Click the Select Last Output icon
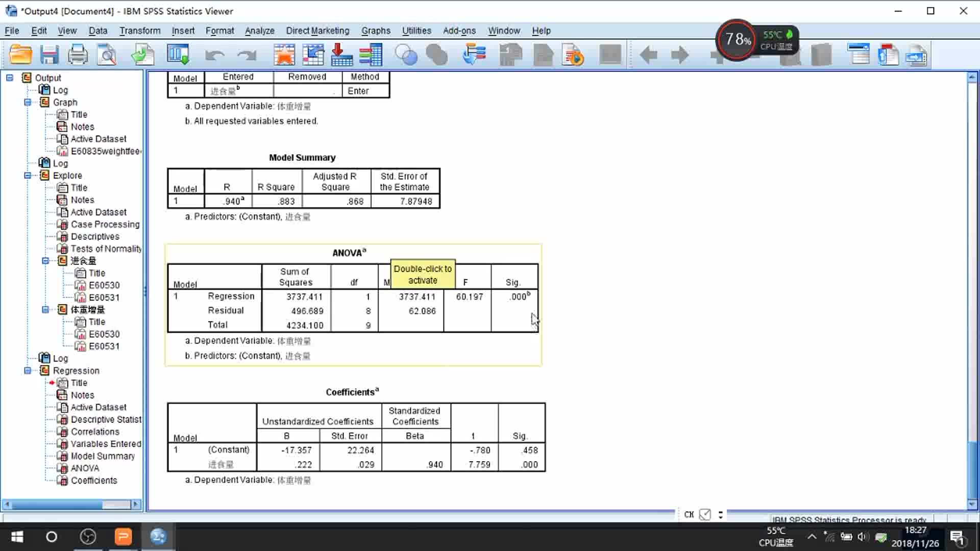The width and height of the screenshot is (980, 551). 474,55
